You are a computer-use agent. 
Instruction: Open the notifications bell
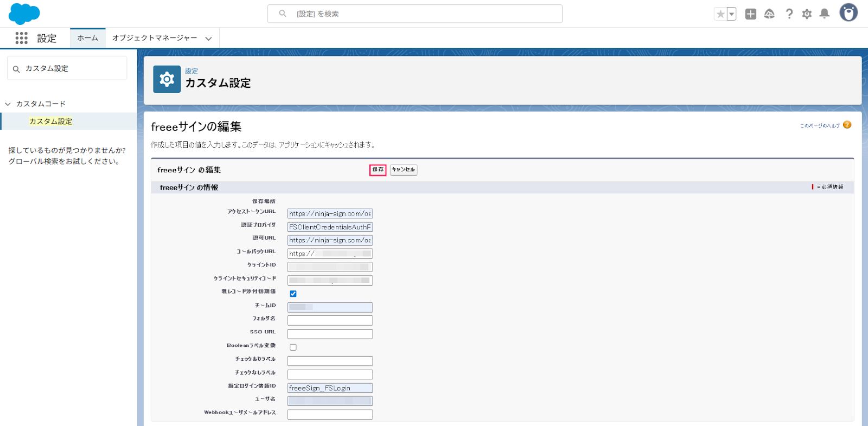tap(825, 14)
